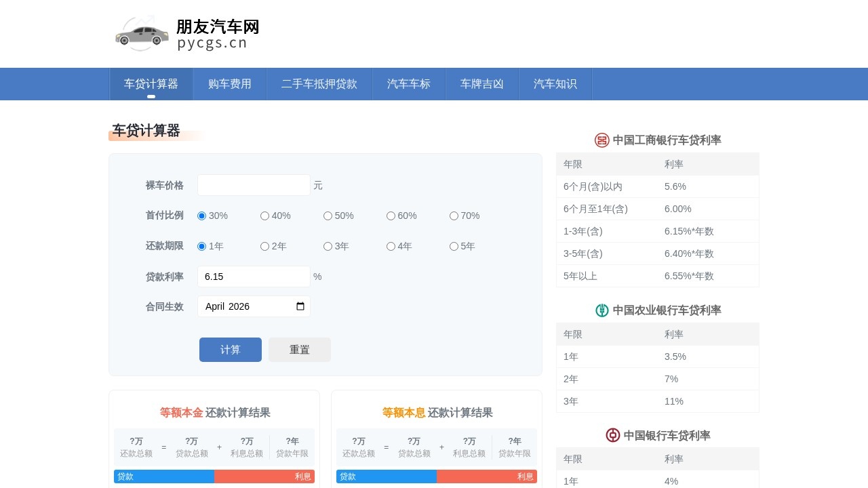Choose 1年 repayment period
This screenshot has height=488, width=868.
tap(201, 246)
